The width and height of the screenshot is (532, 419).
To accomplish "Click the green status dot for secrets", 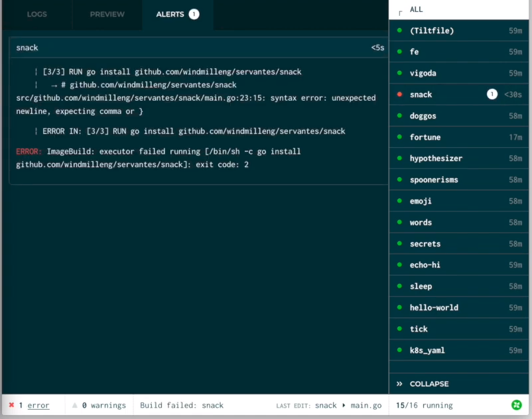I will pyautogui.click(x=400, y=243).
